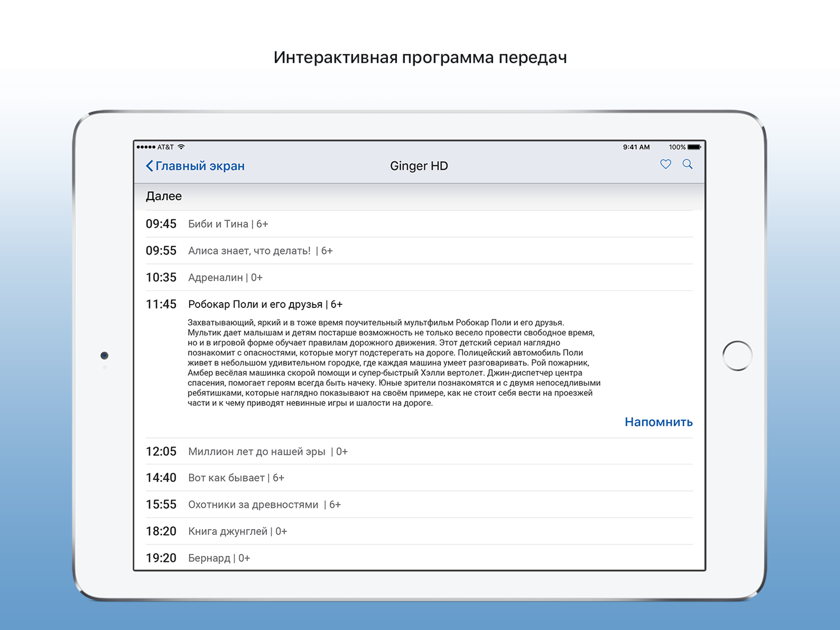Select Охотники за древностями program

[x=264, y=504]
